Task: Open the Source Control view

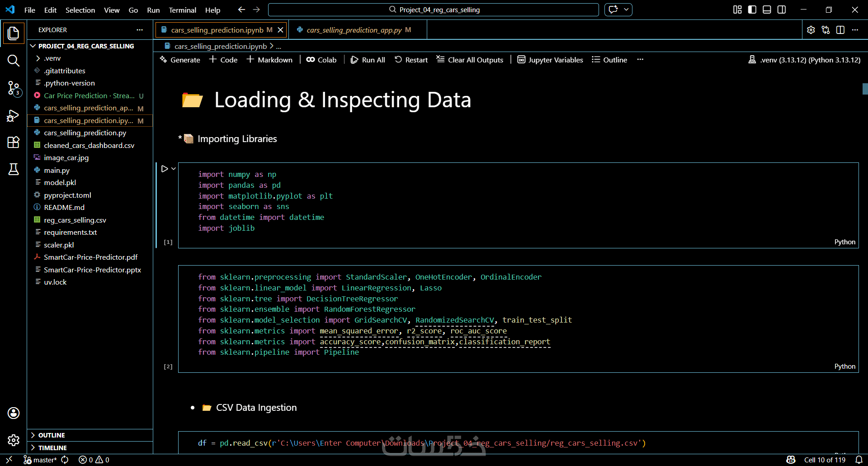Action: pos(14,88)
